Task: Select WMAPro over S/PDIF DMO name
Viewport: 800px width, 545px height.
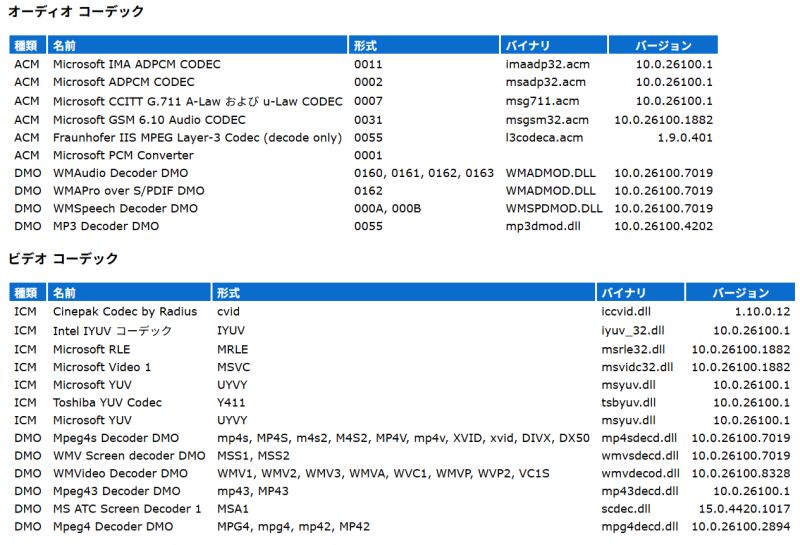Action: 129,191
